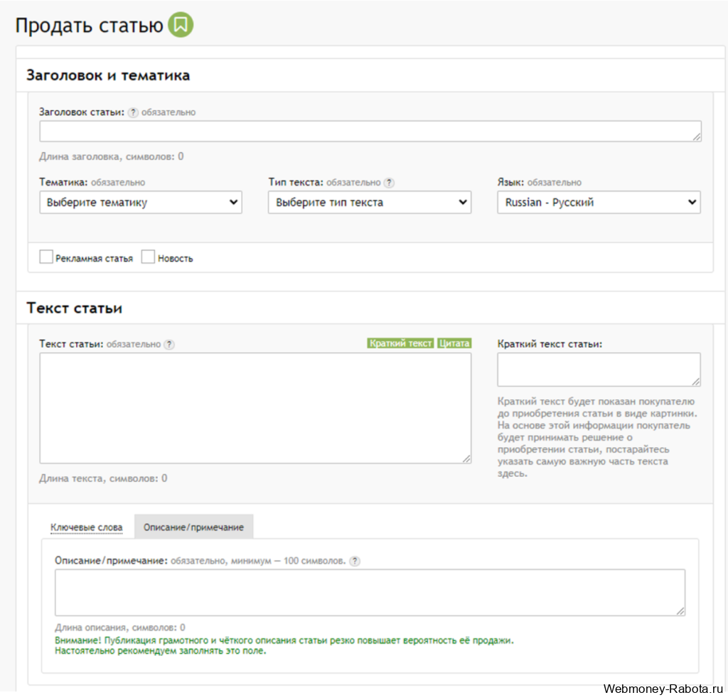Click the green Цитата button
Screen dimensions: 728x700
454,343
